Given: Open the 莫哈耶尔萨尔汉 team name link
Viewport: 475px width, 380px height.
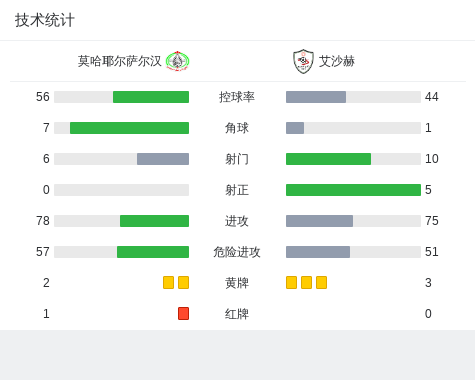Looking at the screenshot, I should click(x=119, y=61).
